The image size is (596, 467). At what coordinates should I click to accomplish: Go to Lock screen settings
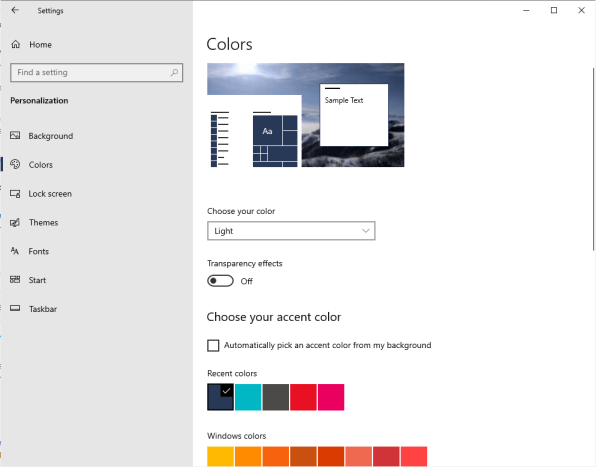[50, 194]
